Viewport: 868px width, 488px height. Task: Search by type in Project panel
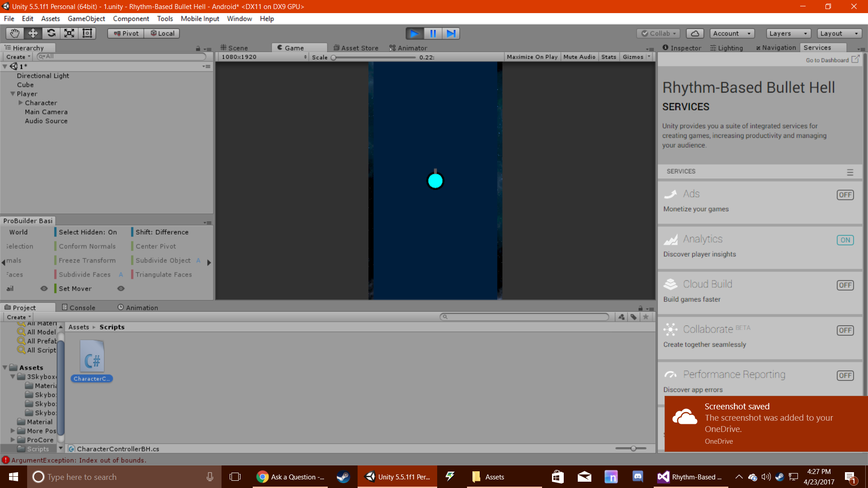click(x=622, y=317)
